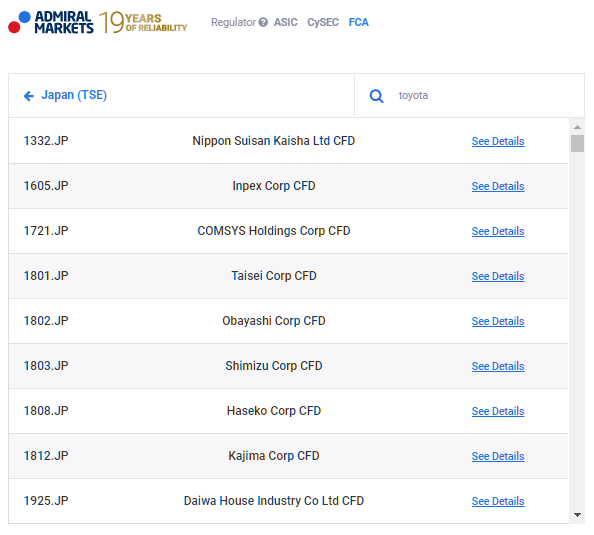594x535 pixels.
Task: Switch to the FCA regulator
Action: 358,22
